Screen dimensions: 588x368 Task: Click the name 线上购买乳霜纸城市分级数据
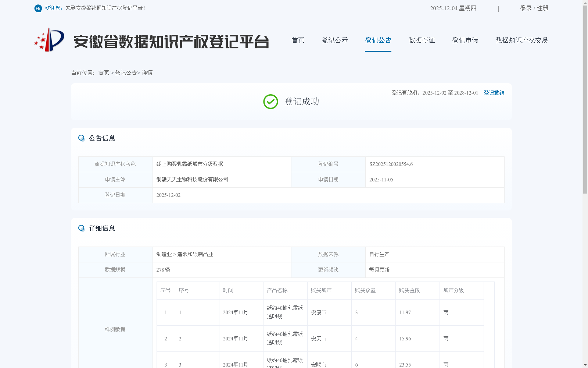190,164
